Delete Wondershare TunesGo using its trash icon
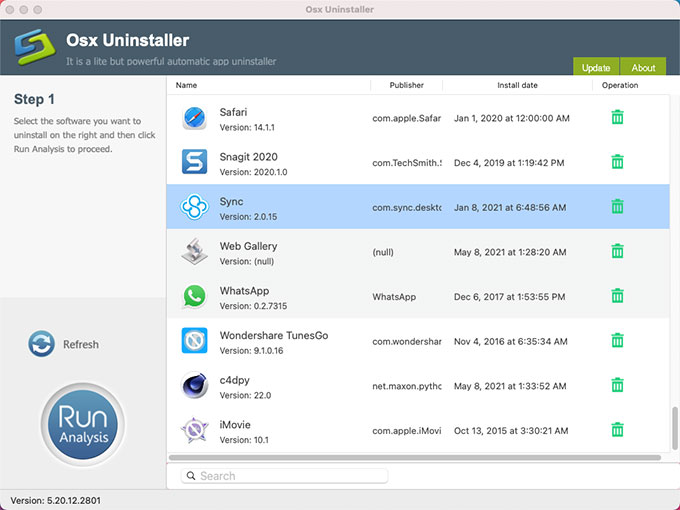 617,340
